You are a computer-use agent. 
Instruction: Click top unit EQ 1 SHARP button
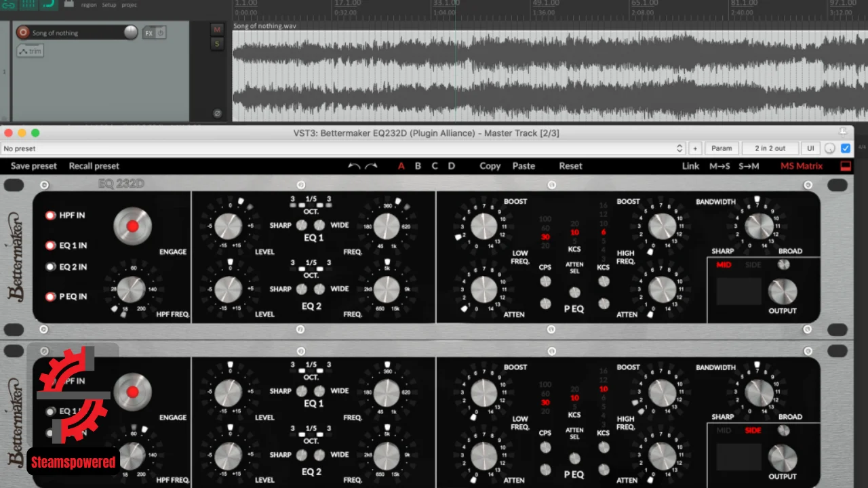[x=302, y=225]
